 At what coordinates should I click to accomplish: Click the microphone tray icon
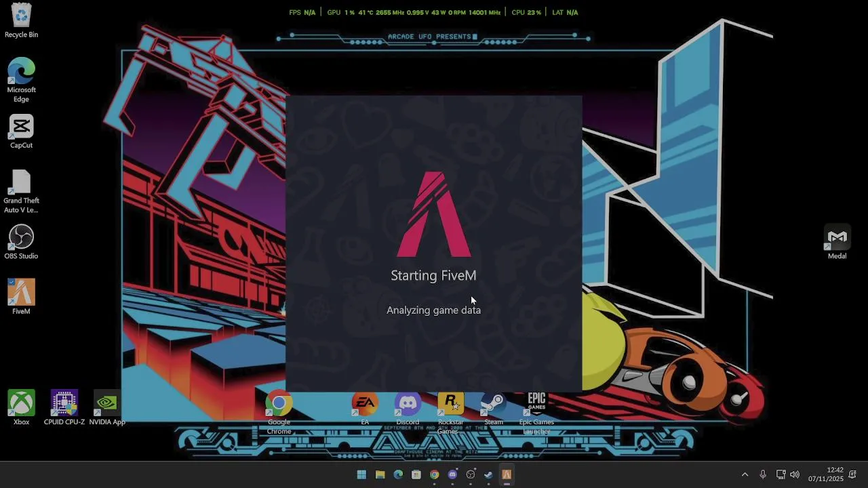point(763,474)
